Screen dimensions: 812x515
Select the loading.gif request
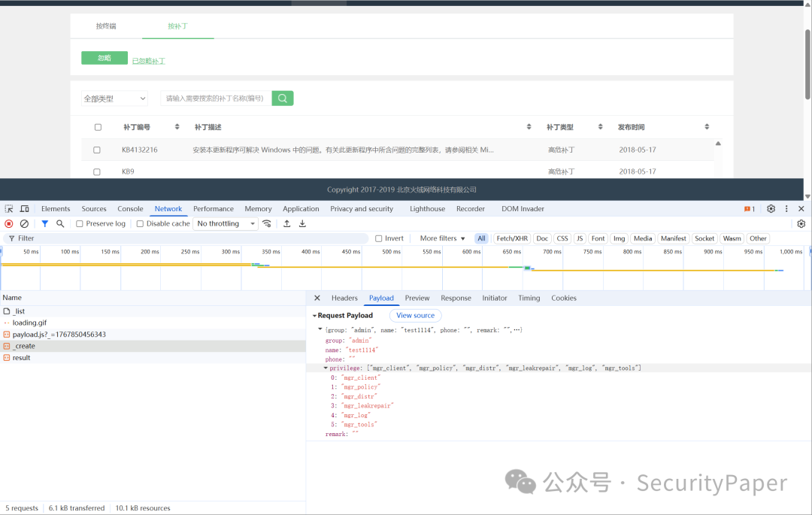coord(153,323)
